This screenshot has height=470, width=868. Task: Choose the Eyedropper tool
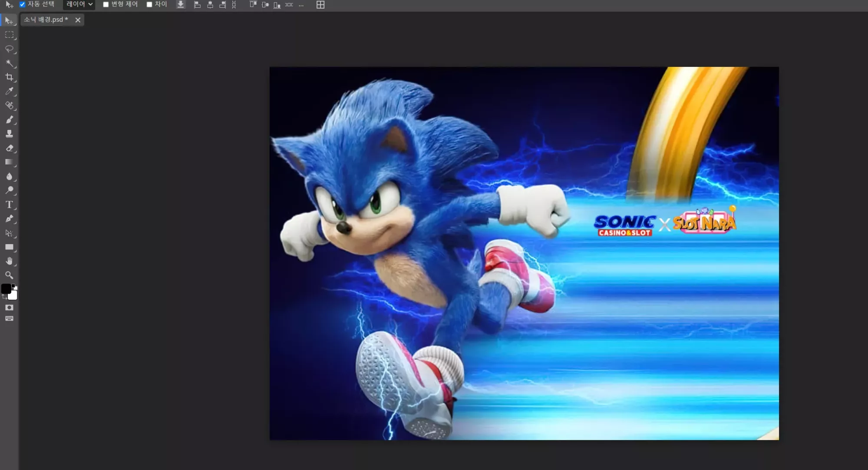click(9, 91)
